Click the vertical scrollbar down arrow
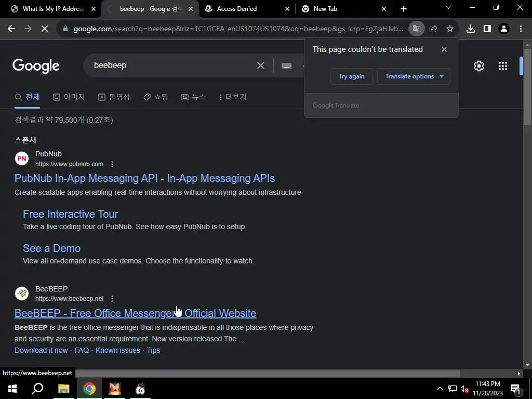 tap(527, 365)
